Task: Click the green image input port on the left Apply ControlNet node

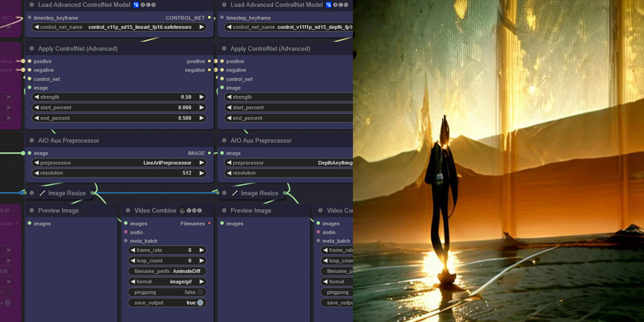Action: pos(29,88)
